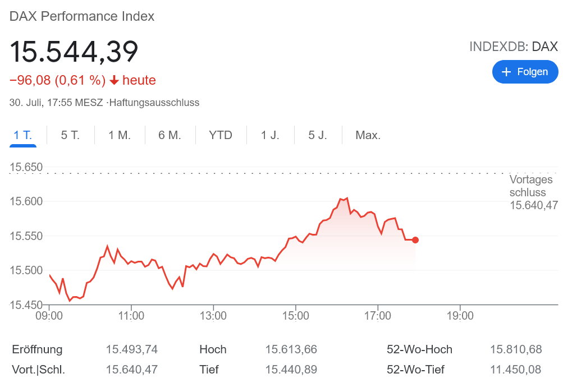Viewport: 563px width, 392px height.
Task: Switch to the 1 J. range tab
Action: coord(270,135)
